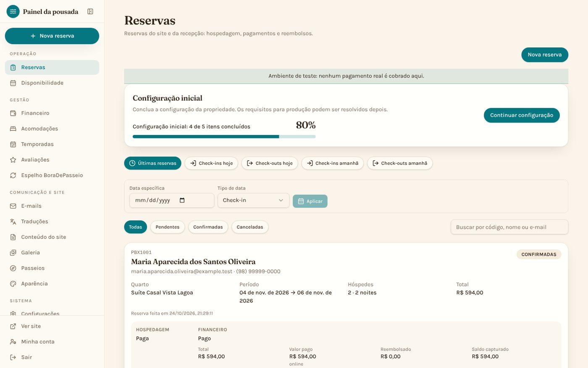Screen dimensions: 588x368
Task: Open the Tipo de data dropdown
Action: click(x=253, y=201)
